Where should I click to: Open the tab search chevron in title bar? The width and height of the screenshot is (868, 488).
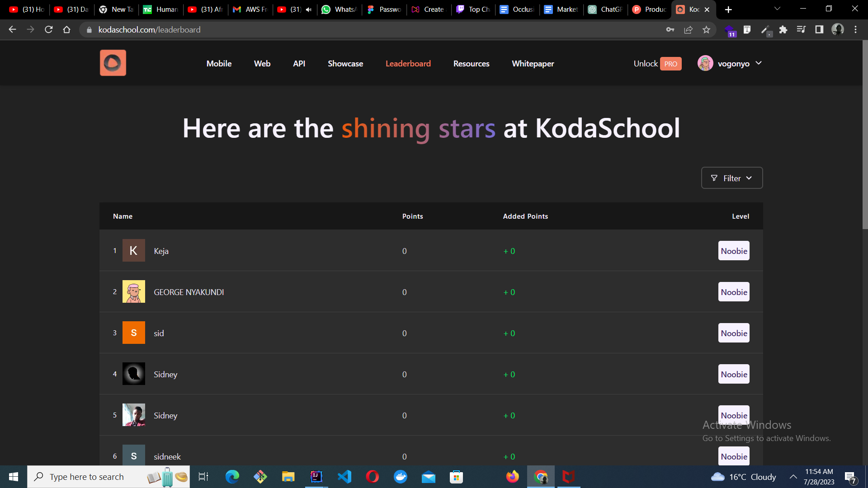coord(777,9)
